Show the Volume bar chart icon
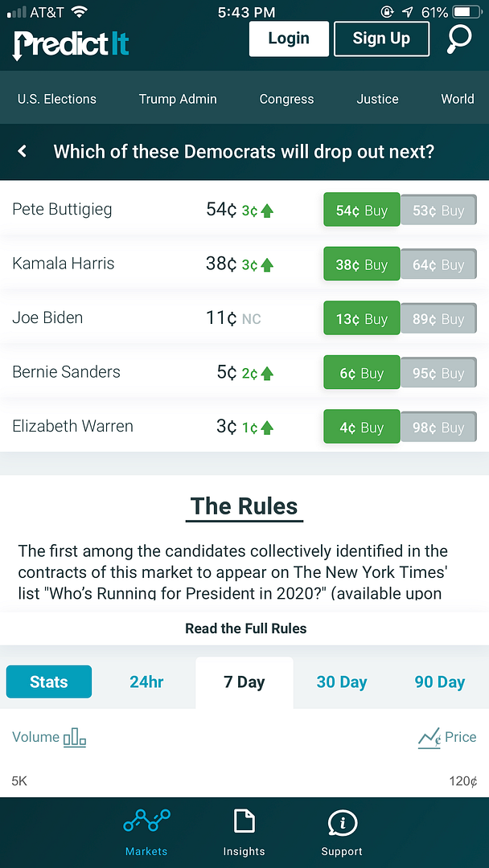The image size is (489, 868). [x=75, y=737]
